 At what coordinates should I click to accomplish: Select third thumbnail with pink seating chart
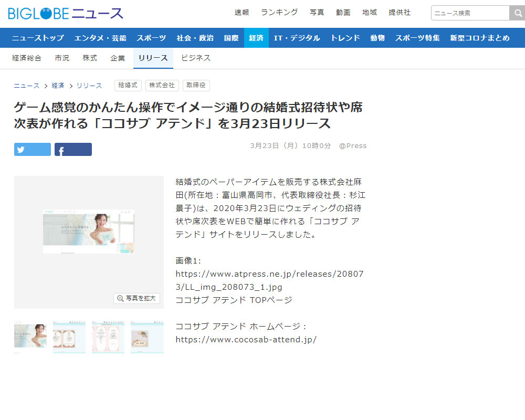coord(108,337)
